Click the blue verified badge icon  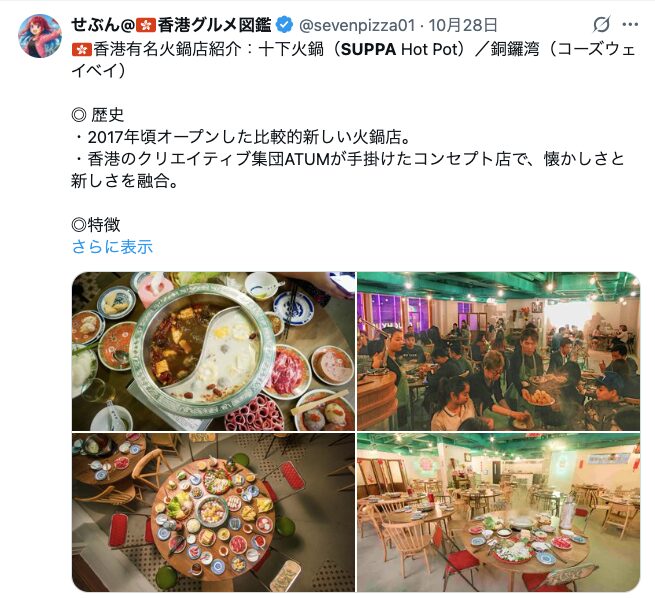pos(284,25)
